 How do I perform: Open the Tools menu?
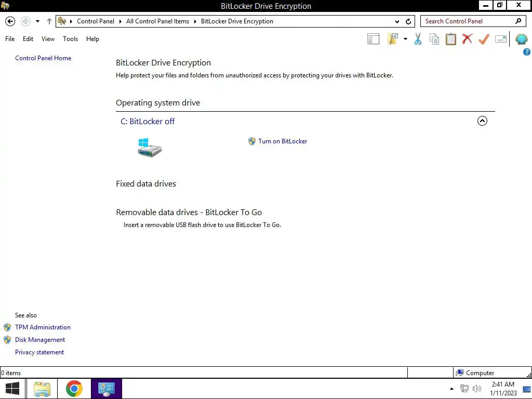pyautogui.click(x=70, y=39)
